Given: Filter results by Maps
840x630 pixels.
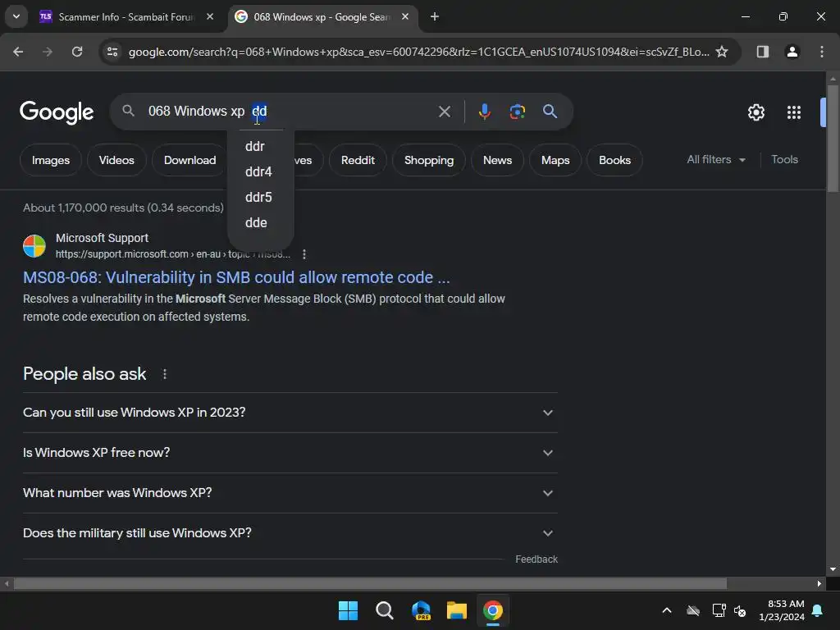Looking at the screenshot, I should 555,160.
